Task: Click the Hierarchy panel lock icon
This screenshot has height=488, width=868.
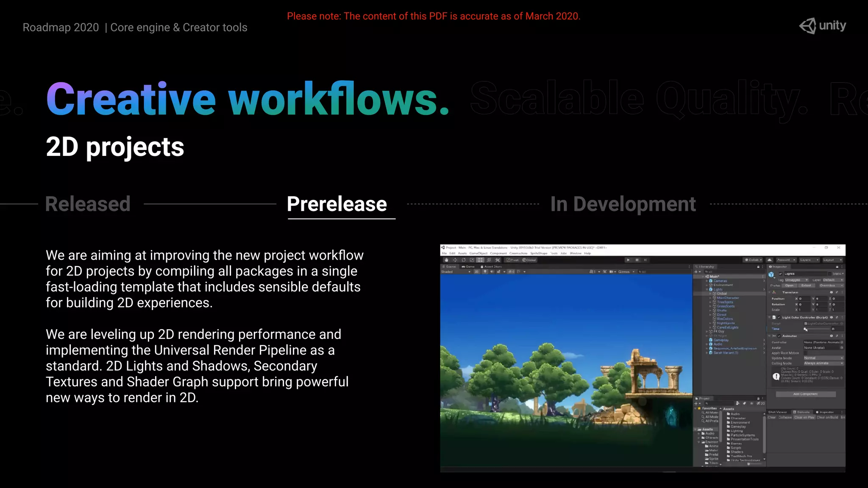Action: tap(758, 267)
